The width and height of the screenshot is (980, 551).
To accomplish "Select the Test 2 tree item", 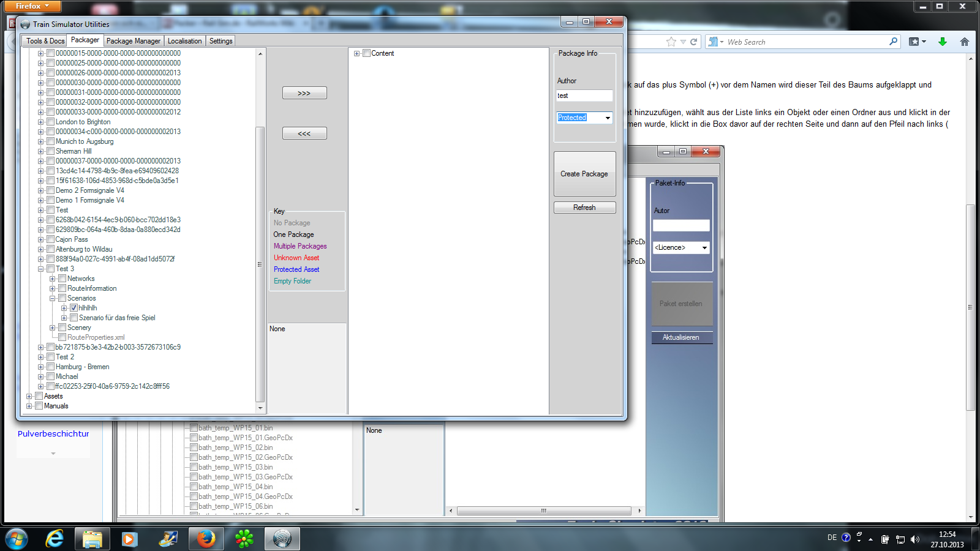I will pyautogui.click(x=65, y=357).
